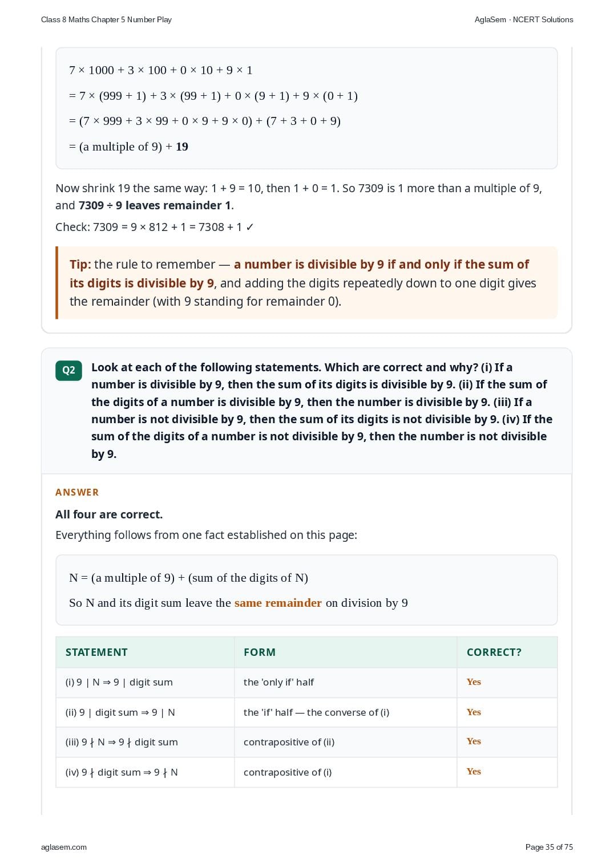The height and width of the screenshot is (868, 614).
Task: Click the aglasem.com footer link
Action: pos(64,847)
